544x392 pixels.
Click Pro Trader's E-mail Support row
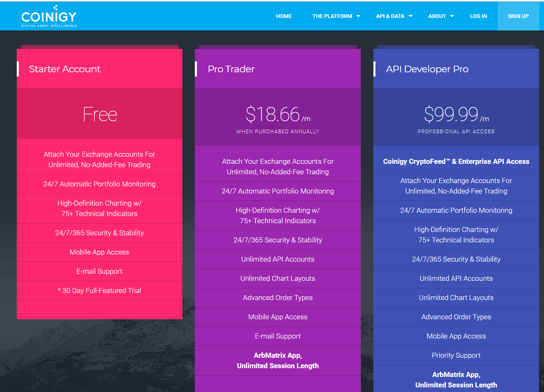pyautogui.click(x=278, y=336)
